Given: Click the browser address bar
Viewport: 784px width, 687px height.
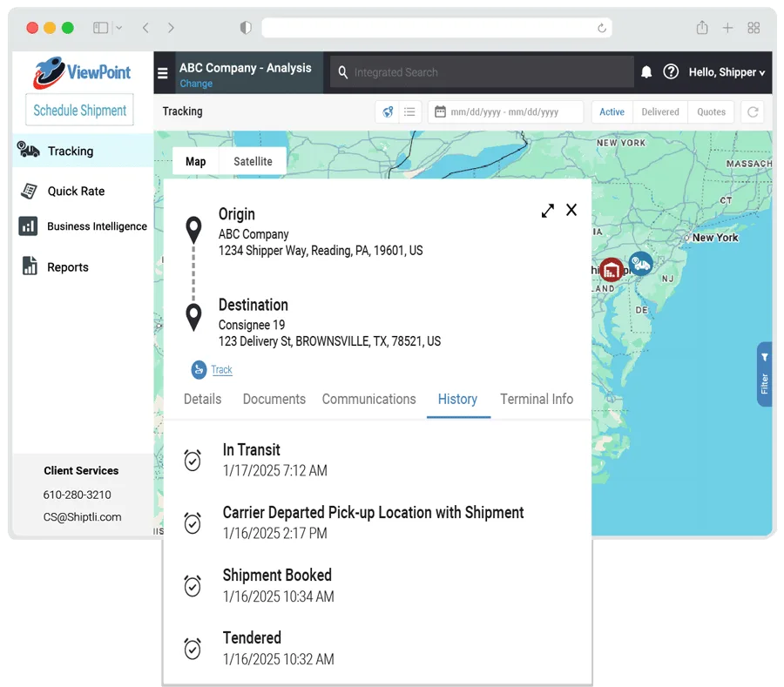Looking at the screenshot, I should tap(436, 28).
